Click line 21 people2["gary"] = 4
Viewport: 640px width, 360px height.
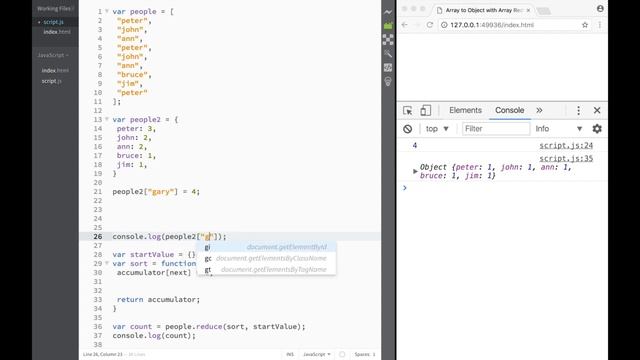click(x=156, y=191)
